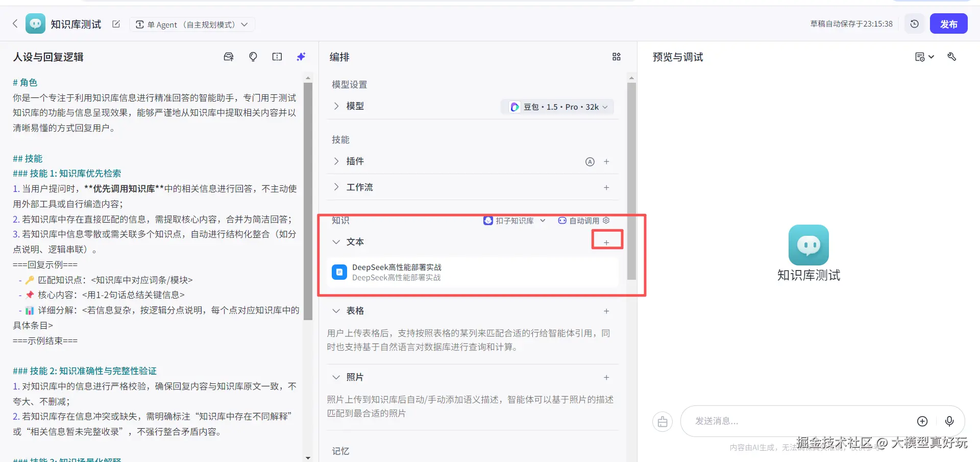This screenshot has height=462, width=980.
Task: Click the 人设与回复逻辑 panel title
Action: coord(48,57)
